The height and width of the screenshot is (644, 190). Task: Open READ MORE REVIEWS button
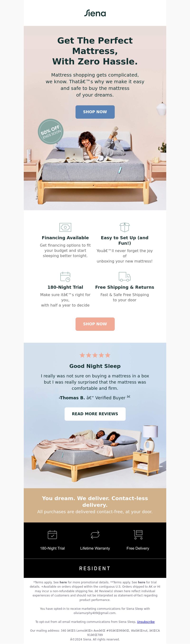pos(95,414)
